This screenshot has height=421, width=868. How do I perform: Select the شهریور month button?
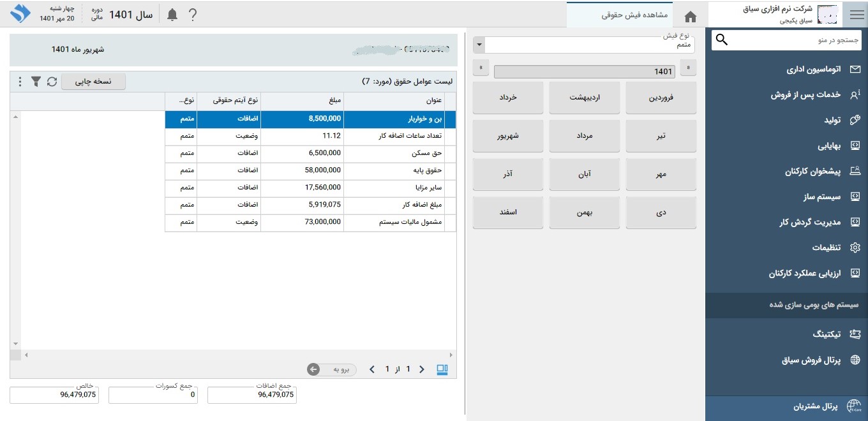coord(508,136)
